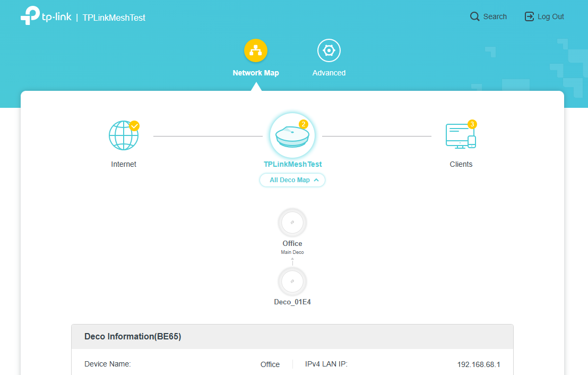Log out of the router
Viewport: 588px width, 375px height.
(544, 16)
